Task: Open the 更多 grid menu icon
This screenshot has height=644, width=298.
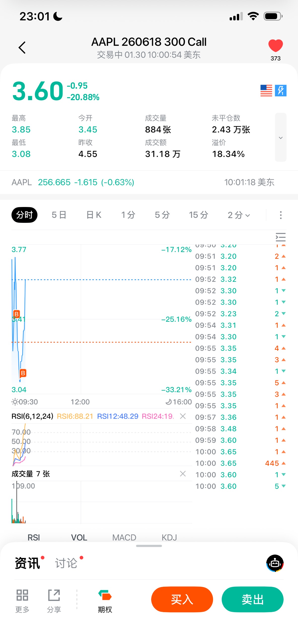Action: coord(22,600)
